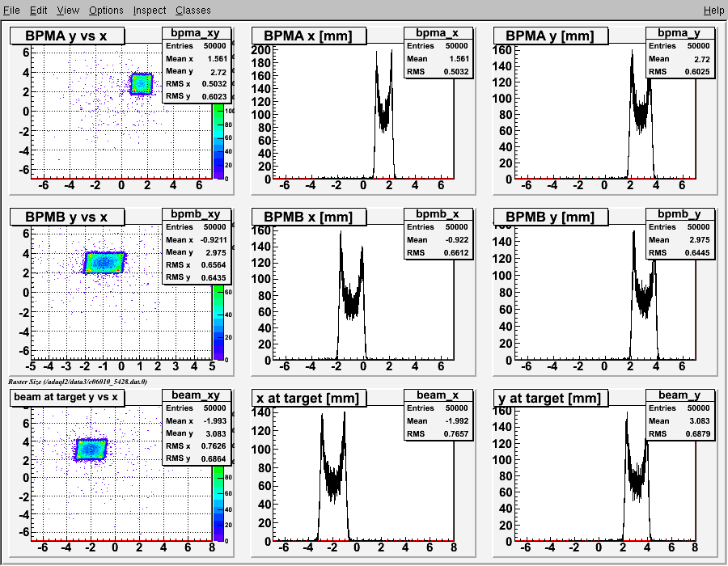
Task: Click beam_x 'Mean -1.992' row
Action: 438,420
